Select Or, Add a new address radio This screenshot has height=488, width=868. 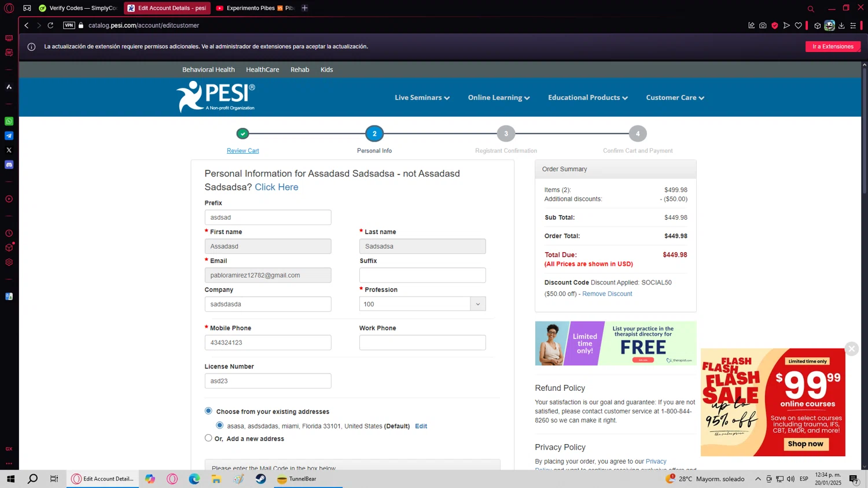click(208, 438)
